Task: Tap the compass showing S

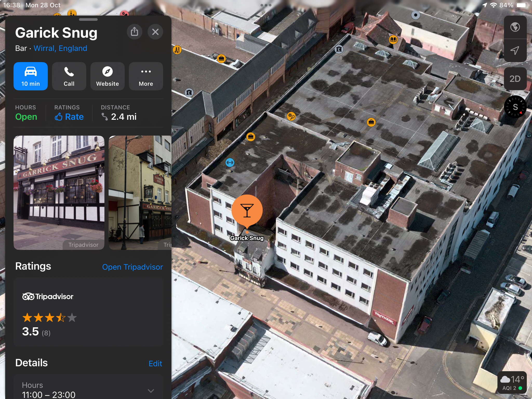Action: 515,107
